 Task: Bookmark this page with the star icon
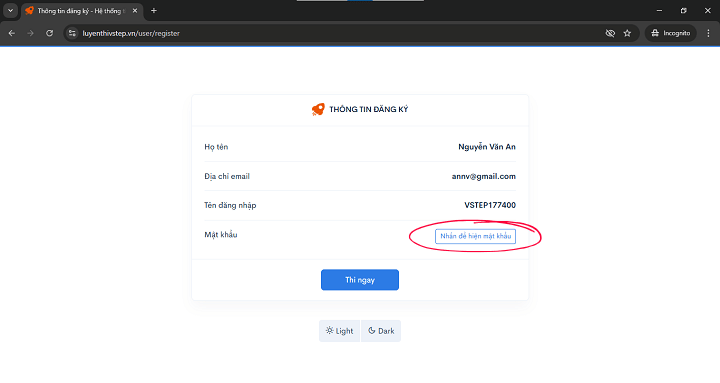tap(627, 33)
